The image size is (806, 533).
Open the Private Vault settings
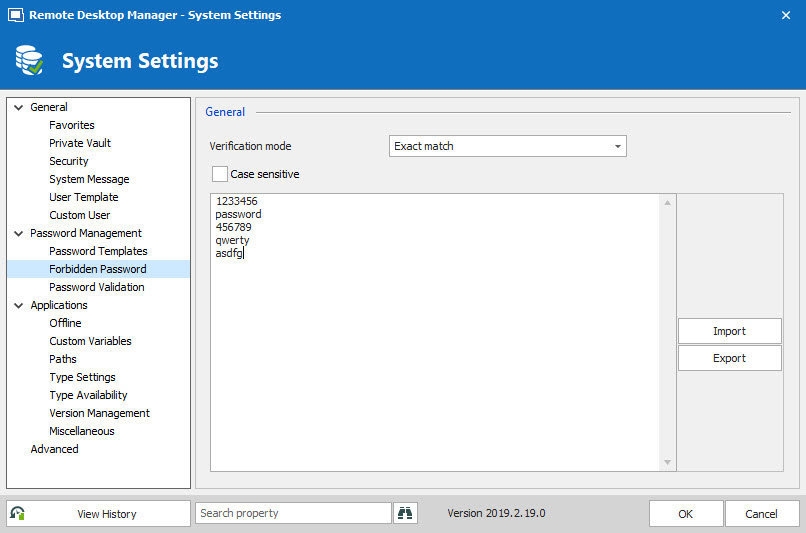(80, 143)
